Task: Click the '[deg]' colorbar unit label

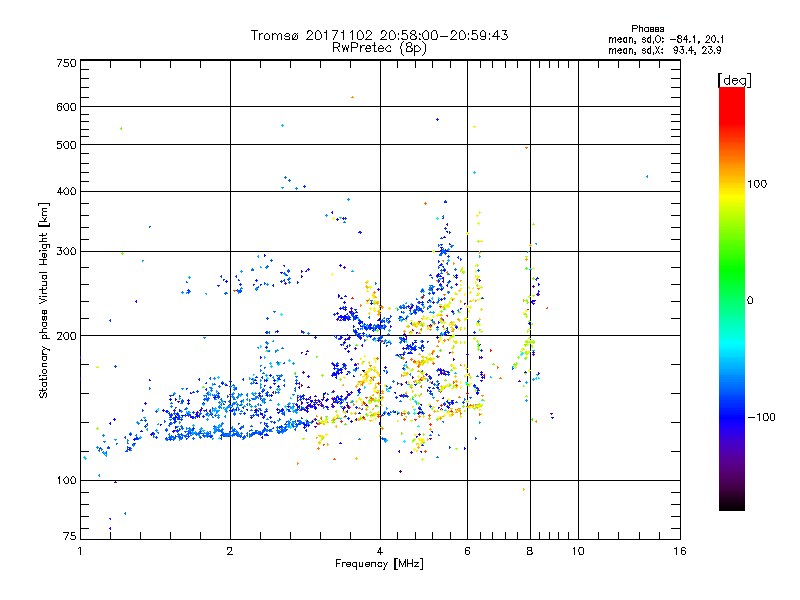Action: (x=734, y=80)
